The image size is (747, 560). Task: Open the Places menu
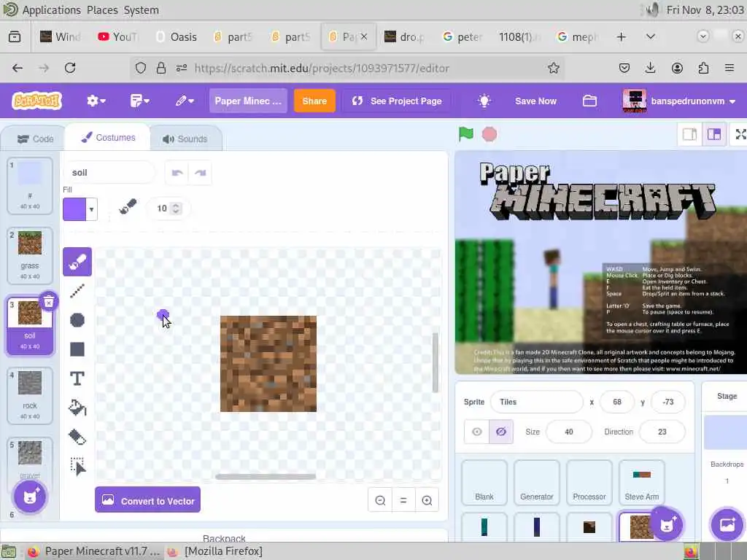102,10
